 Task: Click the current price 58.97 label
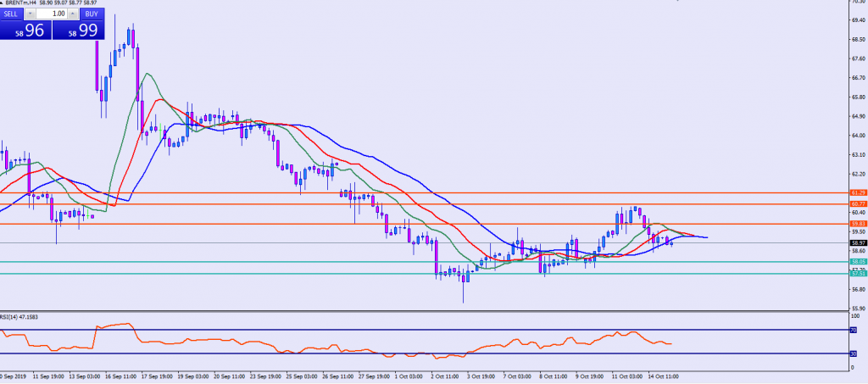pos(856,242)
